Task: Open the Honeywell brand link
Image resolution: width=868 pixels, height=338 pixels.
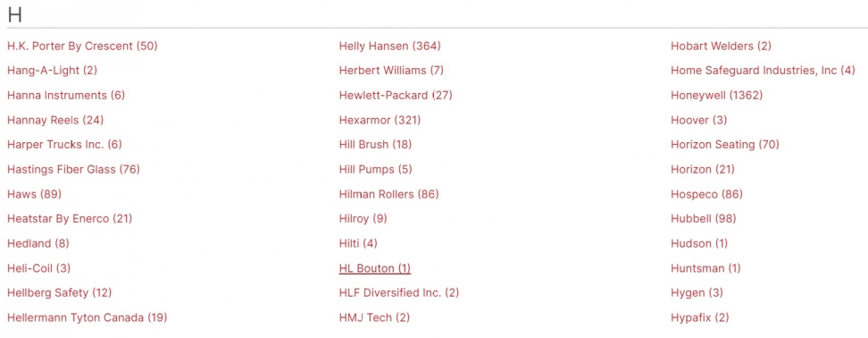Action: [716, 96]
